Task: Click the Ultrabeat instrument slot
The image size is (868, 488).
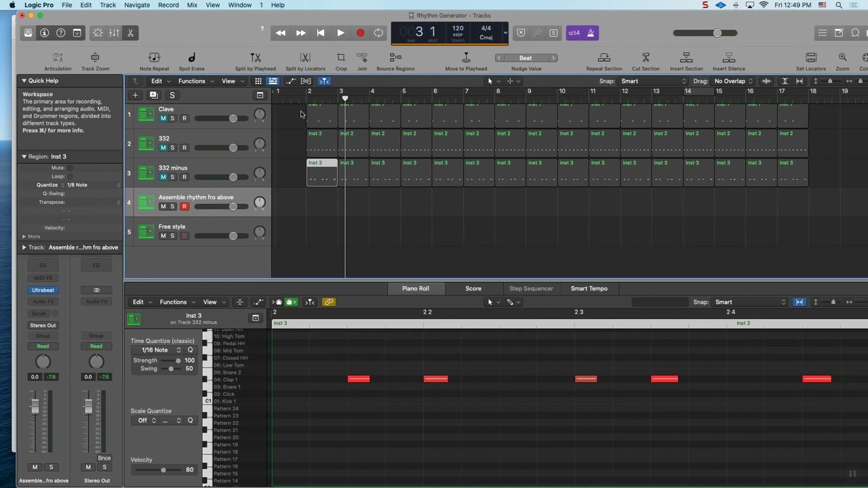Action: 43,290
